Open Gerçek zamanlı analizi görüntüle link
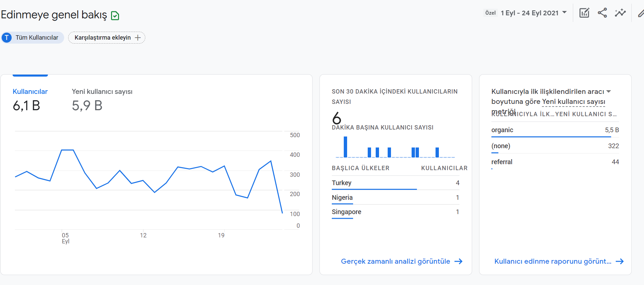 pyautogui.click(x=396, y=261)
